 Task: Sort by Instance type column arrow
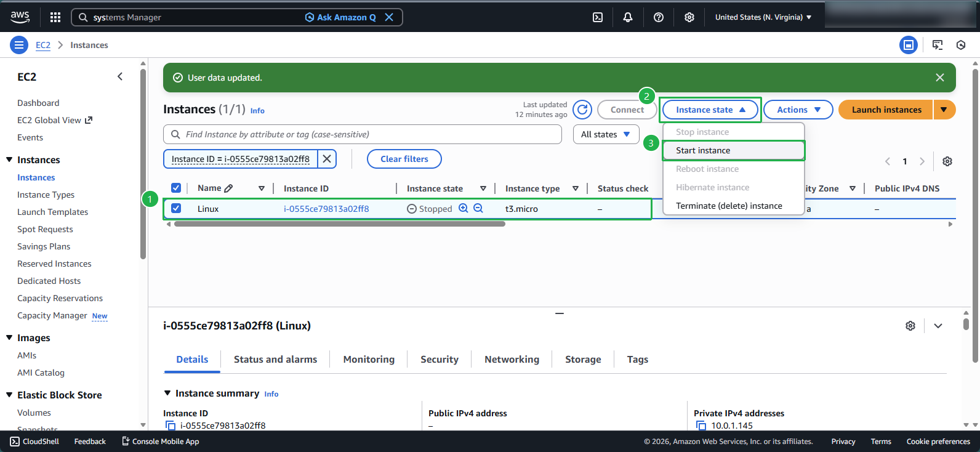576,188
